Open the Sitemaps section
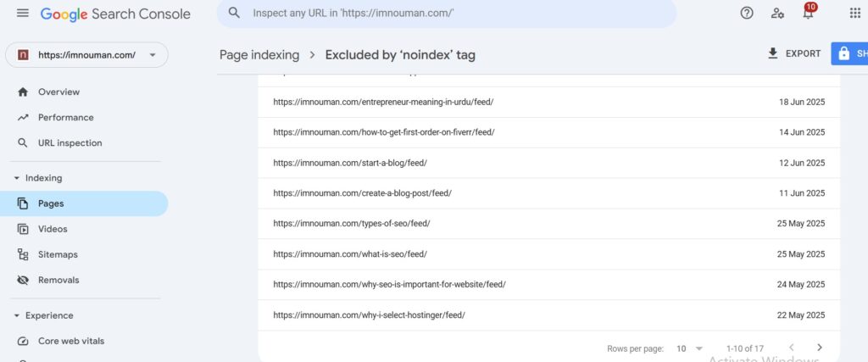Image resolution: width=868 pixels, height=362 pixels. [x=58, y=254]
